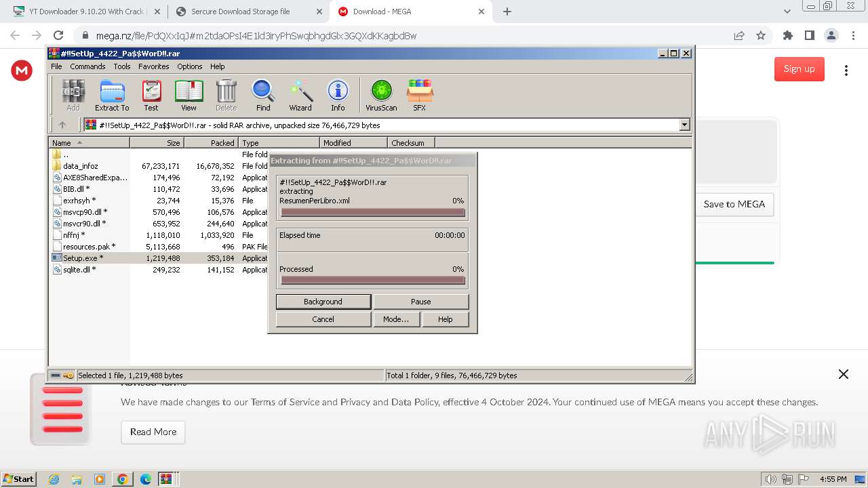
Task: Bookmark this page star icon
Action: (x=761, y=36)
